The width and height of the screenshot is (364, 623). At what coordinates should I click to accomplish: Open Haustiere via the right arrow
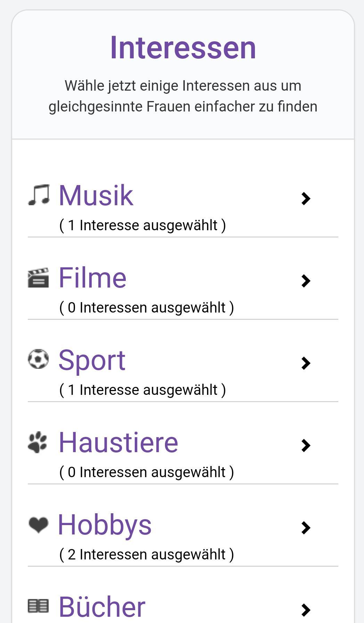click(x=305, y=446)
